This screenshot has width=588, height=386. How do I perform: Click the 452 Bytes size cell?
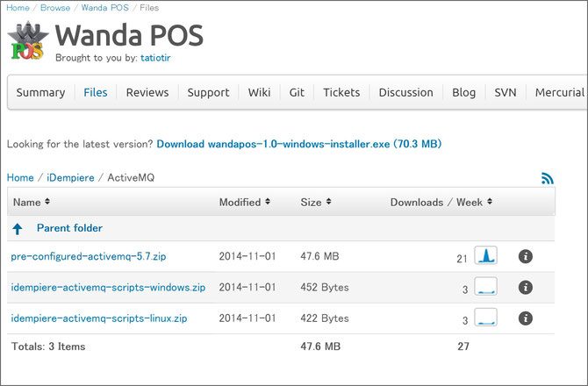pos(325,288)
